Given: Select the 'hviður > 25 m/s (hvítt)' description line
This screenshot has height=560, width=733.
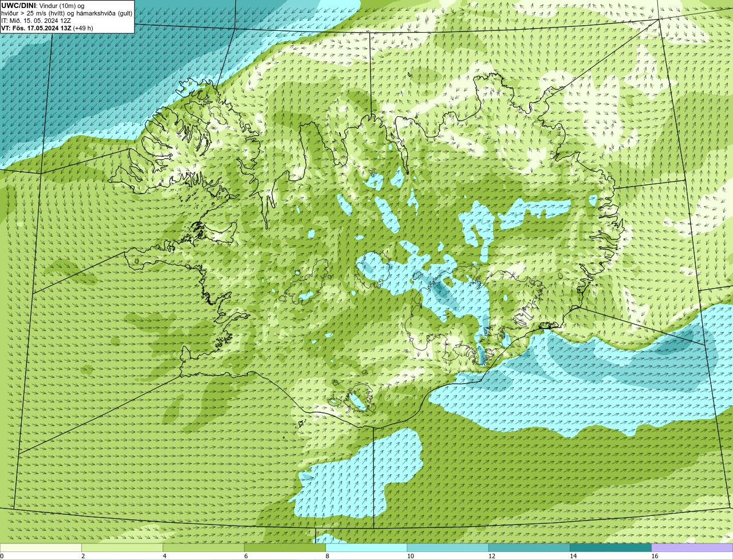Looking at the screenshot, I should click(67, 13).
